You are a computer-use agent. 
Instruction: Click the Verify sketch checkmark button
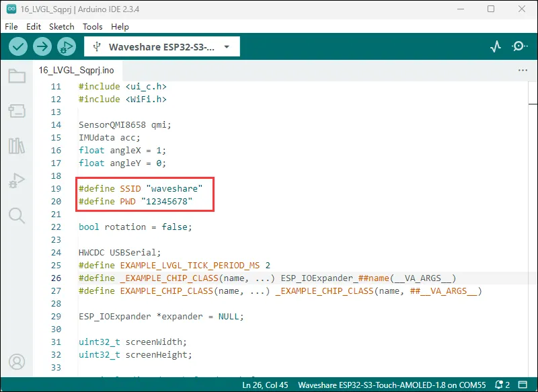point(18,46)
